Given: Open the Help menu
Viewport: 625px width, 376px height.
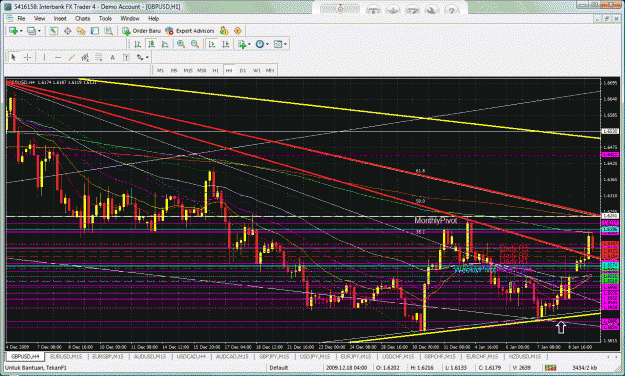Looking at the screenshot, I should tap(153, 18).
